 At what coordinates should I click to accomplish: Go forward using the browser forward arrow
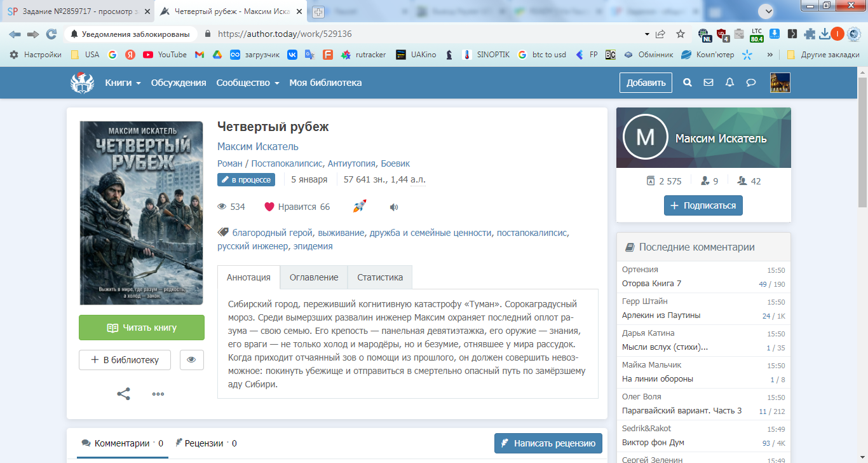click(33, 34)
